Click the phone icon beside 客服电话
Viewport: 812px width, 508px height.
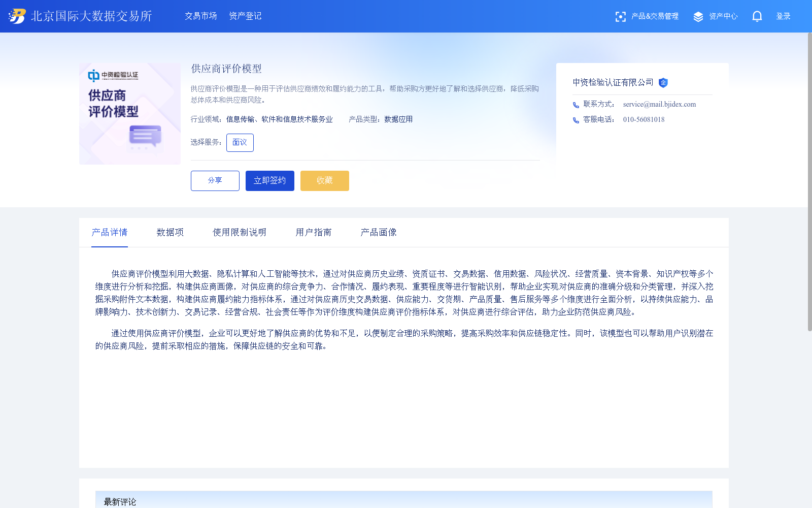tap(576, 120)
